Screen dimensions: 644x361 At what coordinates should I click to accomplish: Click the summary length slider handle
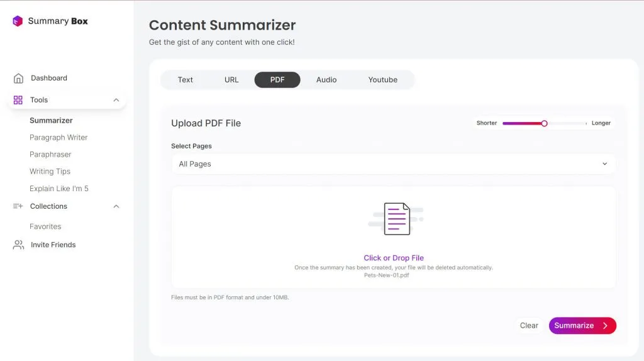pyautogui.click(x=545, y=123)
